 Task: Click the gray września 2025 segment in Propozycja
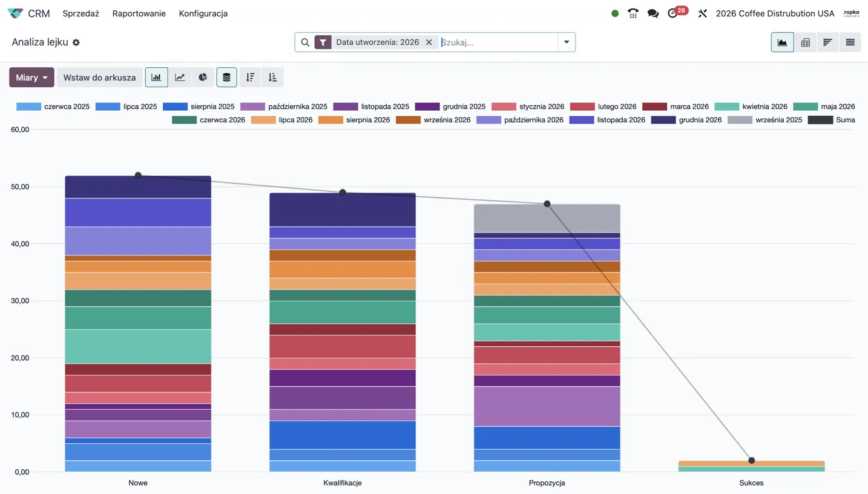(x=547, y=219)
